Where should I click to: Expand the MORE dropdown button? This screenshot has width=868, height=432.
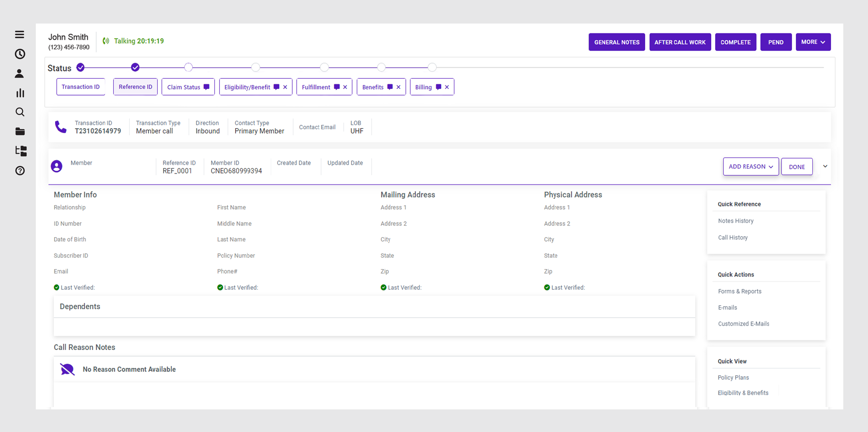[x=813, y=42]
